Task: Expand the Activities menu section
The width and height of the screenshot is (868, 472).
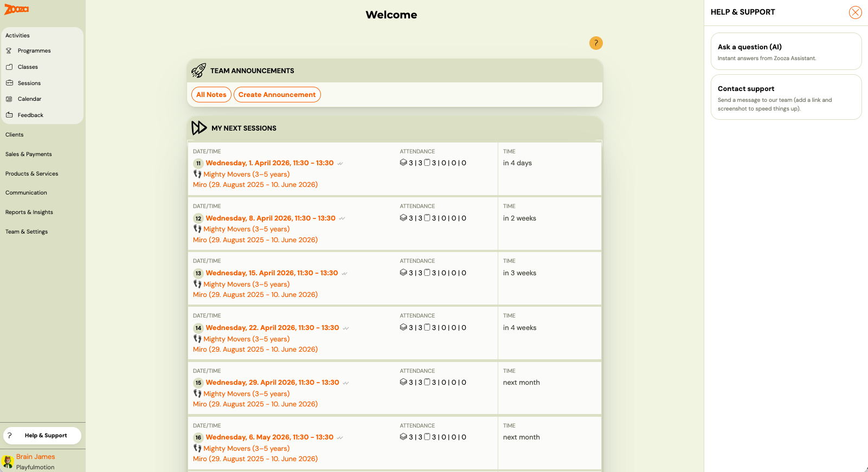Action: click(x=17, y=35)
